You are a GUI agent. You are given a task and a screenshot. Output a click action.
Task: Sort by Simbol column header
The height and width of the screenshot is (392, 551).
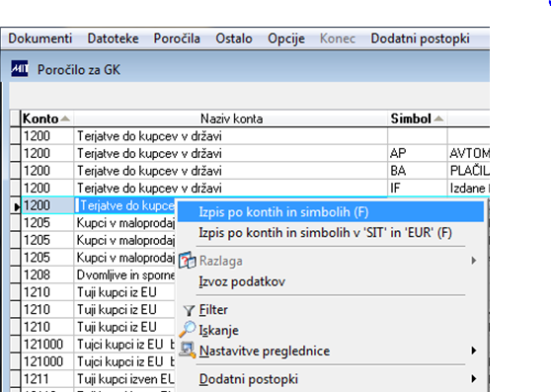pyautogui.click(x=417, y=118)
